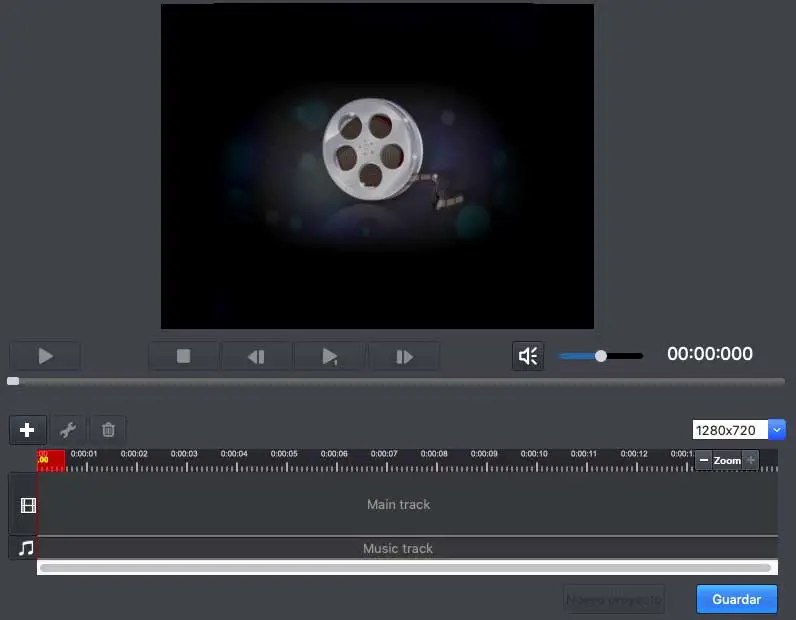The height and width of the screenshot is (620, 796).
Task: Click the 1280x720 resolution field
Action: (x=730, y=430)
